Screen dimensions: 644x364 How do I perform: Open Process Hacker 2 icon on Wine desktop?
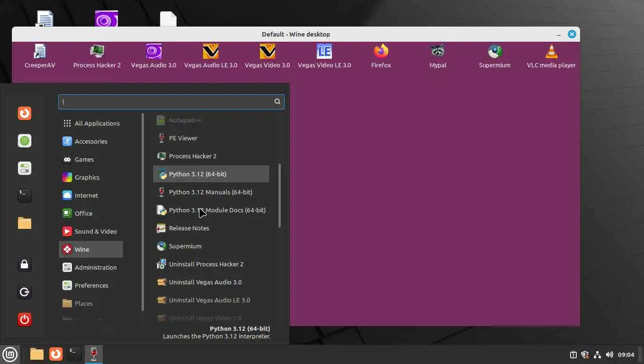[97, 56]
